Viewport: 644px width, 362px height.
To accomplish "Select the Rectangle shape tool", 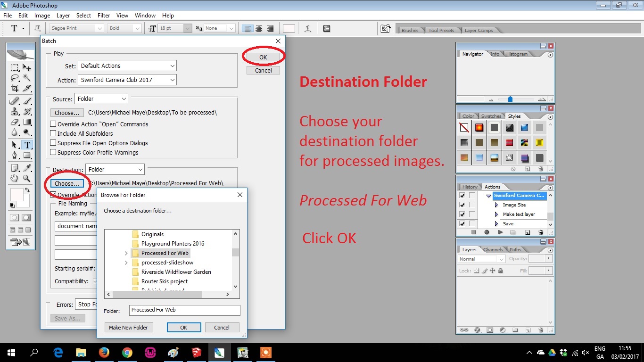I will pyautogui.click(x=27, y=155).
